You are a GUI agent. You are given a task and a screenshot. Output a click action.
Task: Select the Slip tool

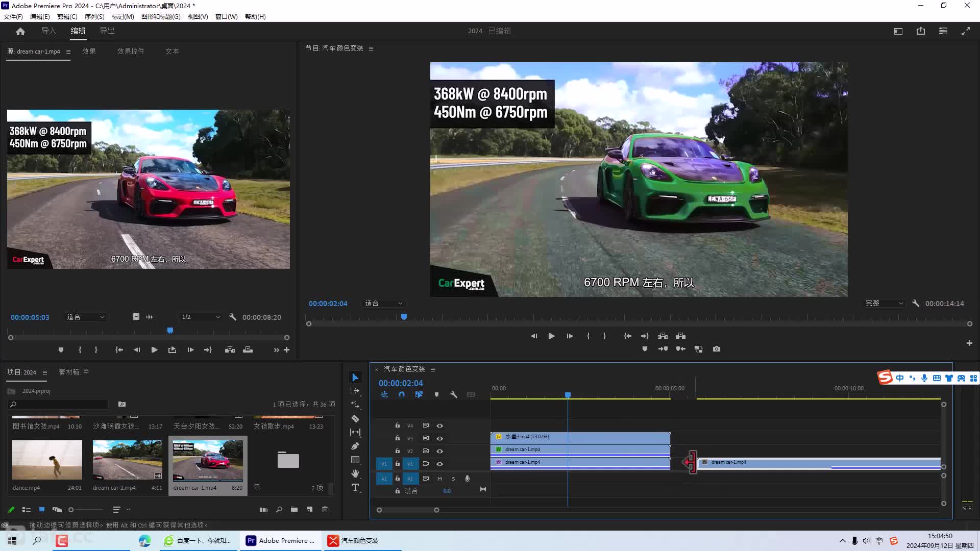355,432
